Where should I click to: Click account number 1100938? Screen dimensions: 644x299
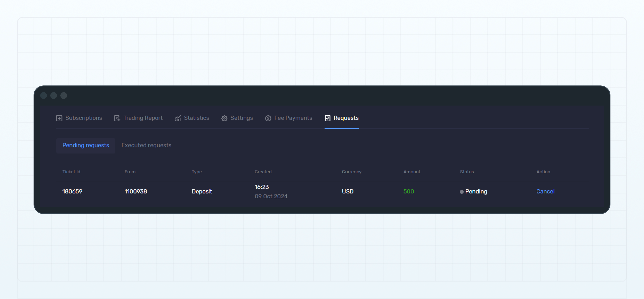click(x=136, y=191)
